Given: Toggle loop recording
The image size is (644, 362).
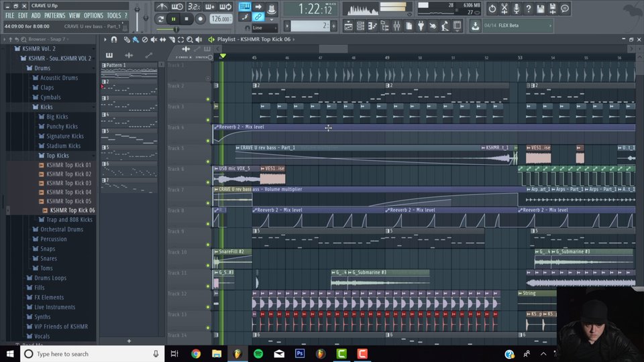Looking at the screenshot, I should pos(225,7).
